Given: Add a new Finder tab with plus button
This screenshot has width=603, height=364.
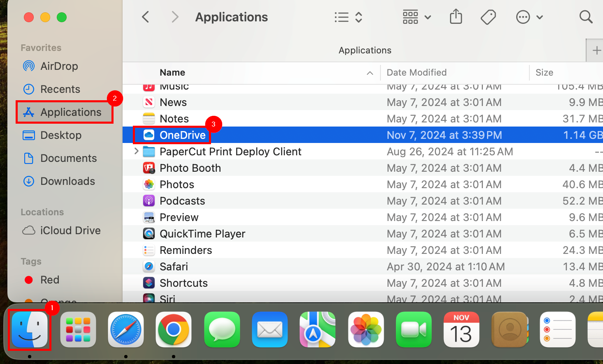Looking at the screenshot, I should tap(596, 50).
